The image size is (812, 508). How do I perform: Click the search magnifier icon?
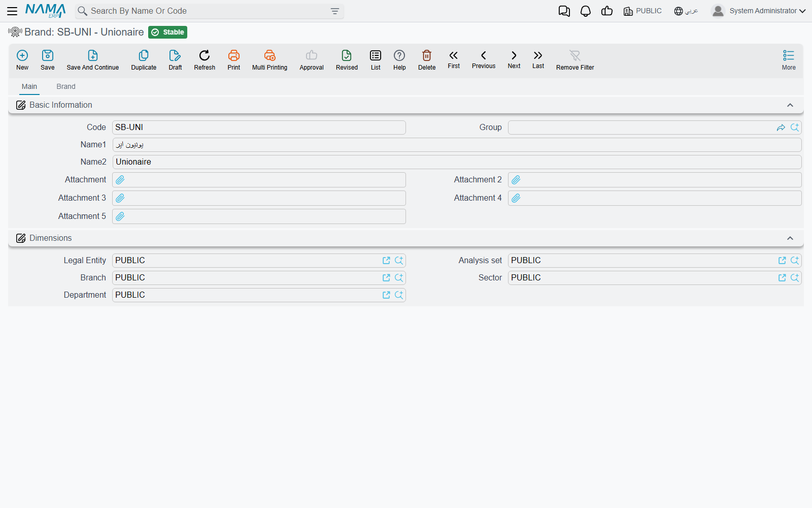coord(82,11)
